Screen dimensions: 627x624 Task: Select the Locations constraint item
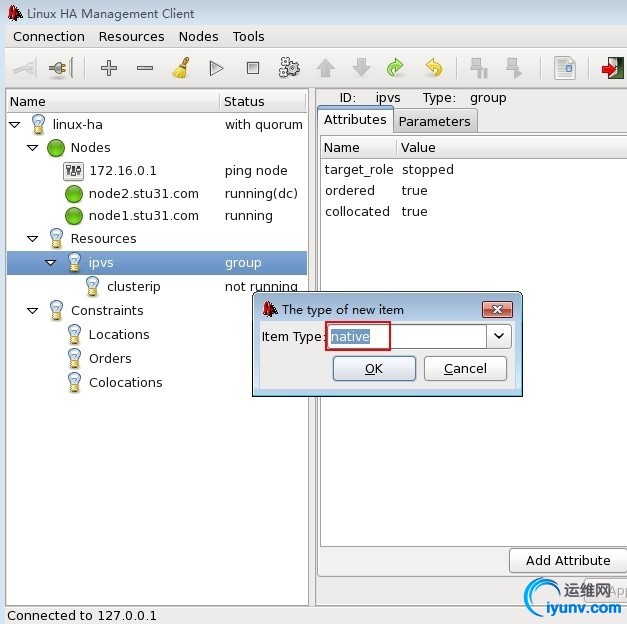tap(119, 334)
